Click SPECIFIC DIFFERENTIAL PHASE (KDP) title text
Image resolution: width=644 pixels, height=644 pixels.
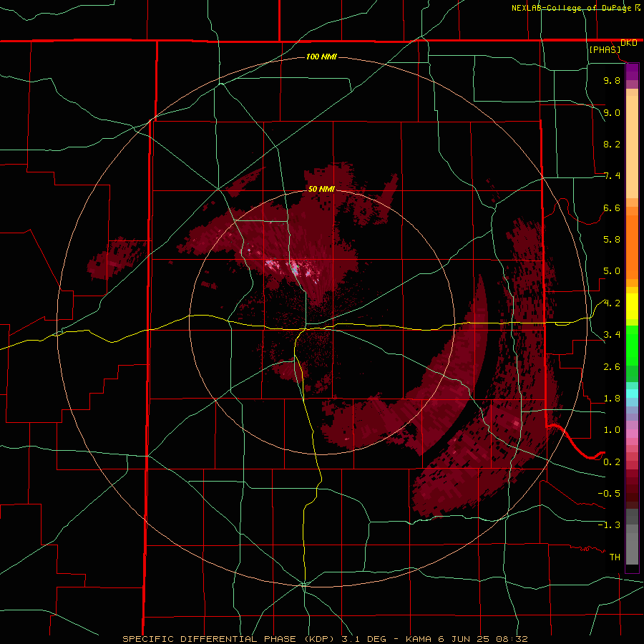(x=228, y=639)
